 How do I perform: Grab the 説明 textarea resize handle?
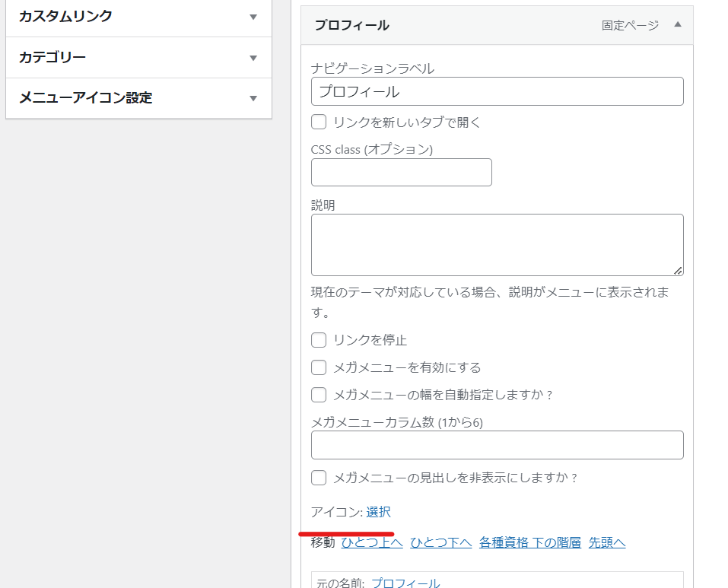pos(678,271)
